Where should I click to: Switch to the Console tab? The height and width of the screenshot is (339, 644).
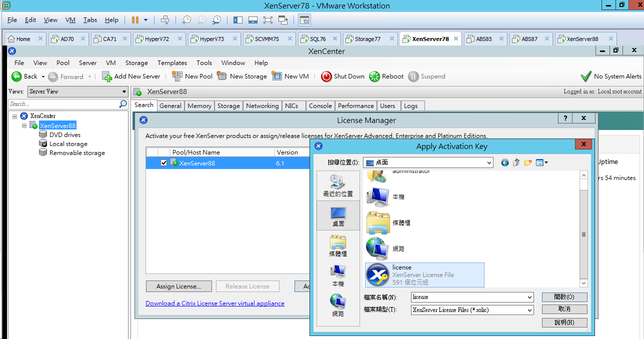320,106
